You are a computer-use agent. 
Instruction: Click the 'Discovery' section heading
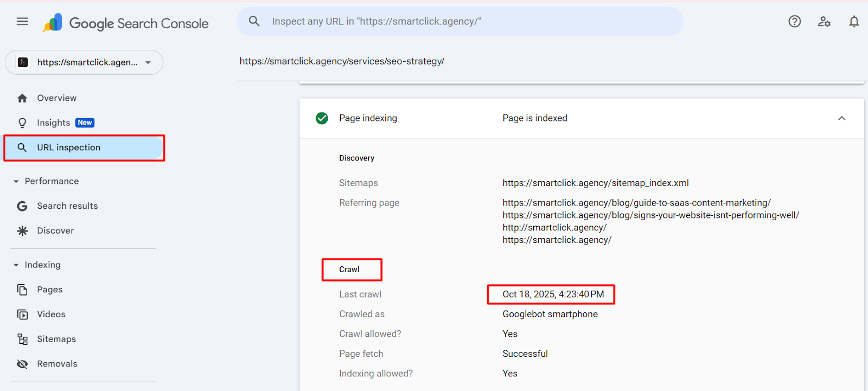(x=356, y=158)
